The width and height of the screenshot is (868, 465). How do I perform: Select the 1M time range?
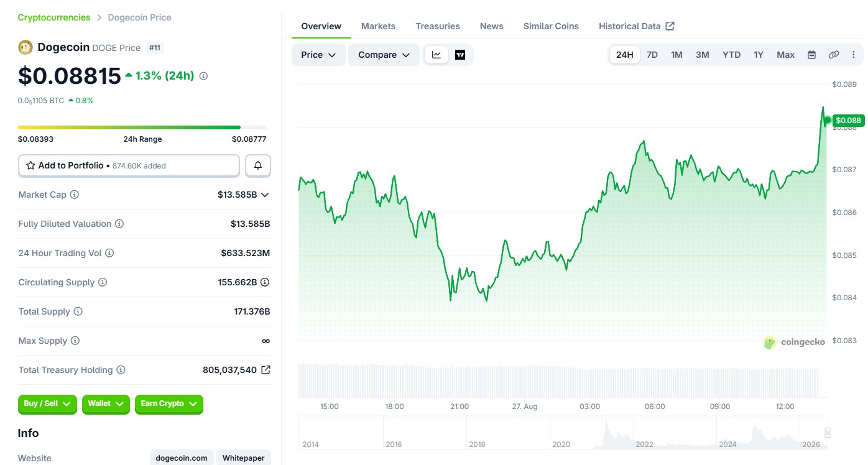676,55
